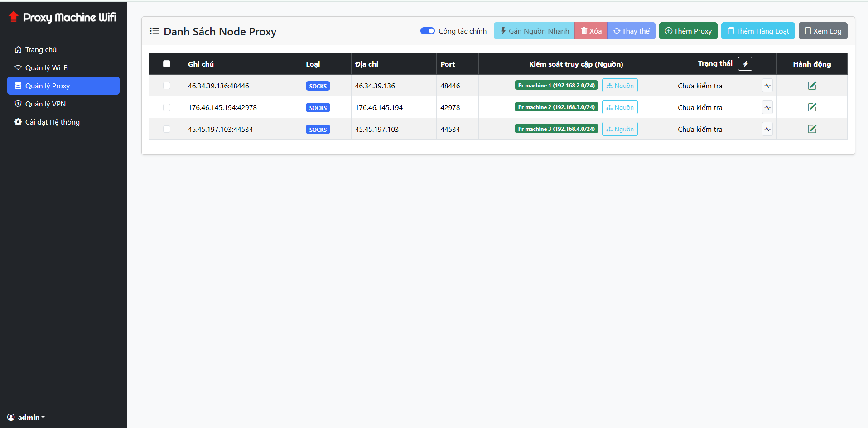Click SOCKS badge in 46.34.39.136 row

(318, 86)
